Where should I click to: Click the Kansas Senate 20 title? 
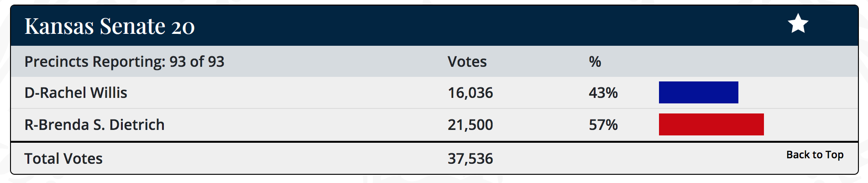click(x=110, y=26)
